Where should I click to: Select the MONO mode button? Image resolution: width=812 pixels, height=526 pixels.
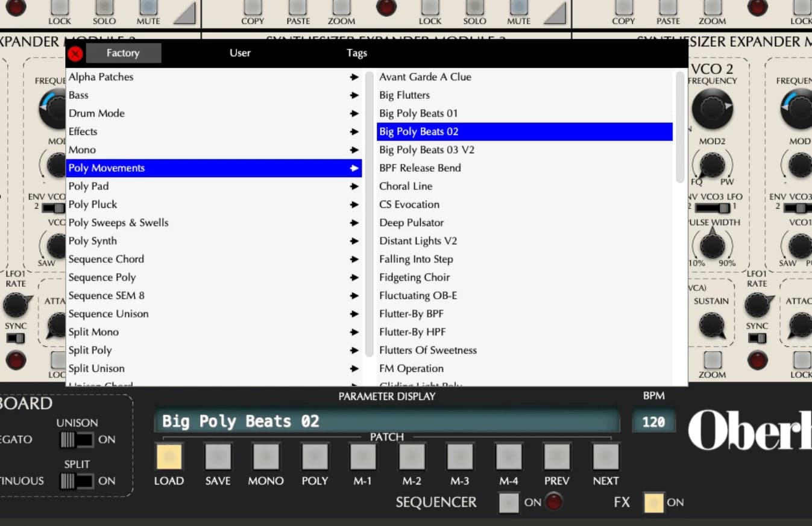click(266, 457)
